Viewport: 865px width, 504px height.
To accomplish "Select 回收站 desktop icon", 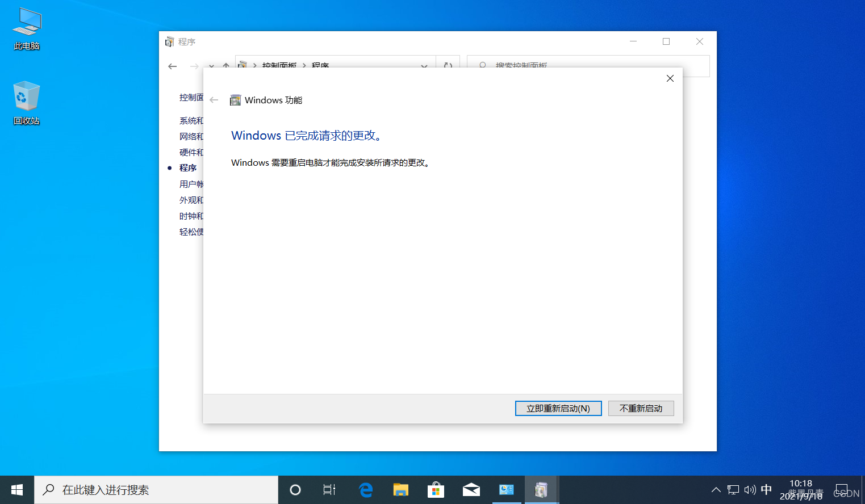I will pyautogui.click(x=27, y=103).
